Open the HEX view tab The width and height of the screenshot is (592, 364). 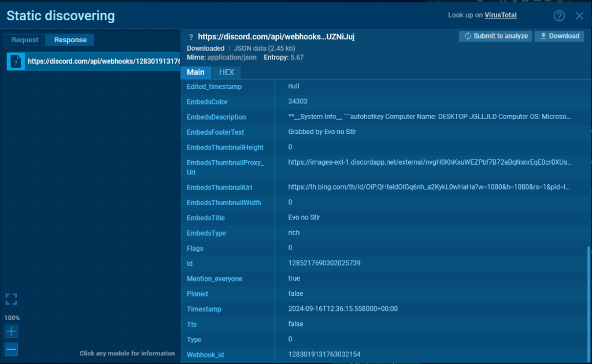[227, 72]
